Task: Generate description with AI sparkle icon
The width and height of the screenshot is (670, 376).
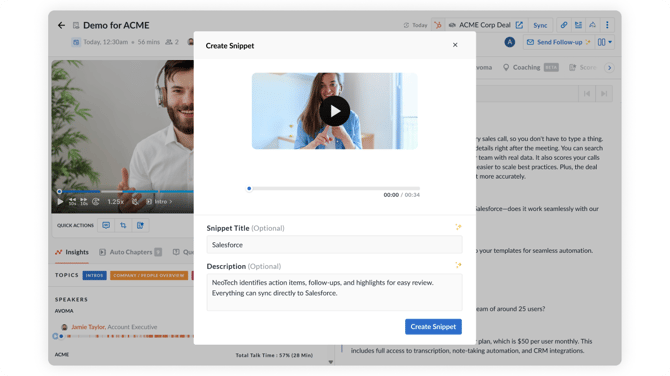Action: pos(458,265)
